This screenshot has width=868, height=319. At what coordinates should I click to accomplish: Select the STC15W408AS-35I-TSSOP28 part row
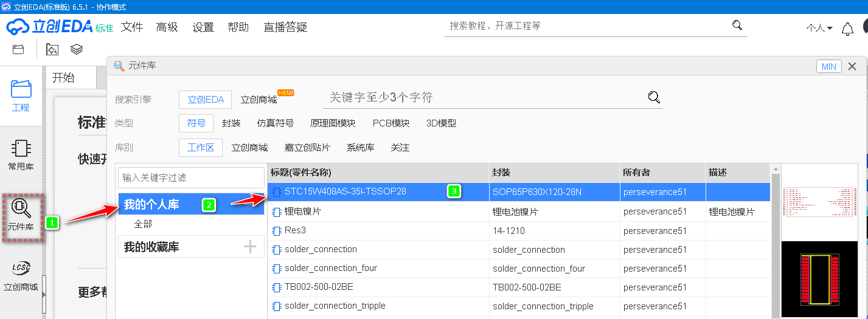point(519,192)
